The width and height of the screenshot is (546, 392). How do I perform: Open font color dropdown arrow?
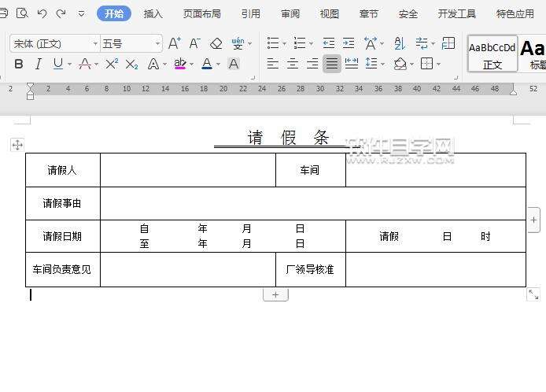[219, 64]
